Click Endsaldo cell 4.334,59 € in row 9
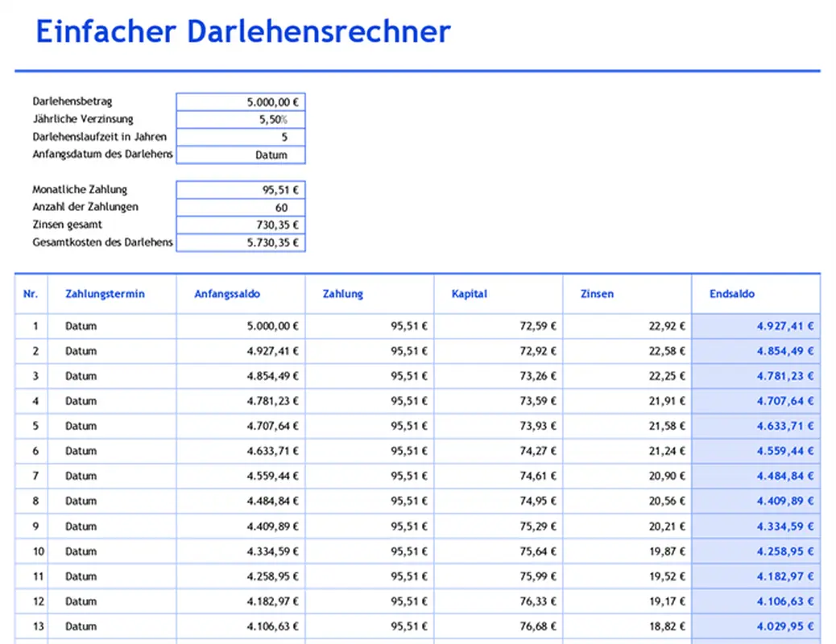Screen dimensions: 836x644 coord(756,526)
